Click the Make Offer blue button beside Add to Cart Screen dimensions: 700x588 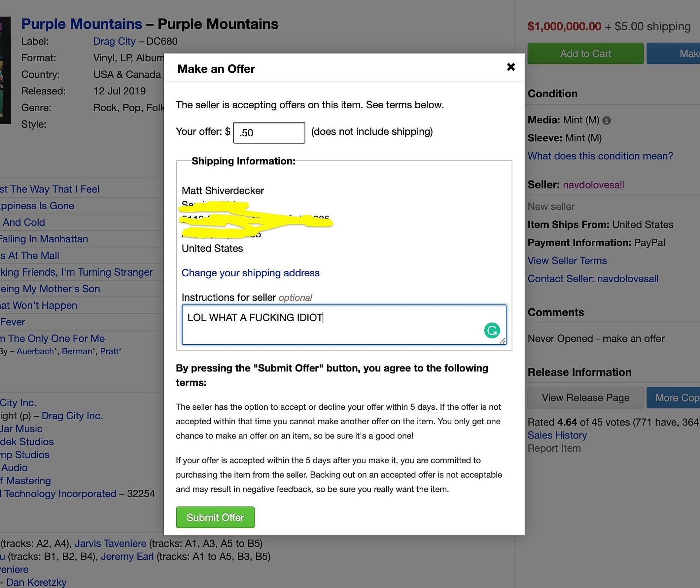pos(673,53)
